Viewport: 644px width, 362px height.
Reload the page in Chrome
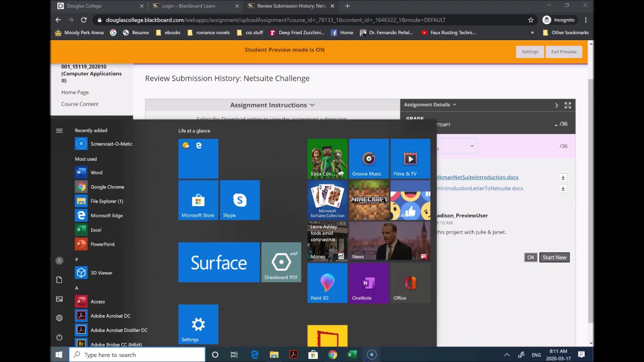[x=84, y=20]
